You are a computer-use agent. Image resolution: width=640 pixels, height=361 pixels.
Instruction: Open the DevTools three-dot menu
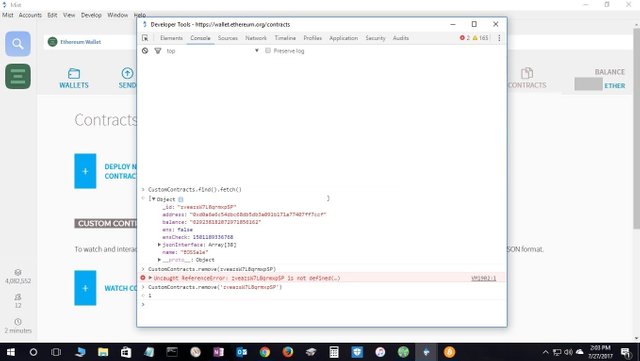point(499,38)
